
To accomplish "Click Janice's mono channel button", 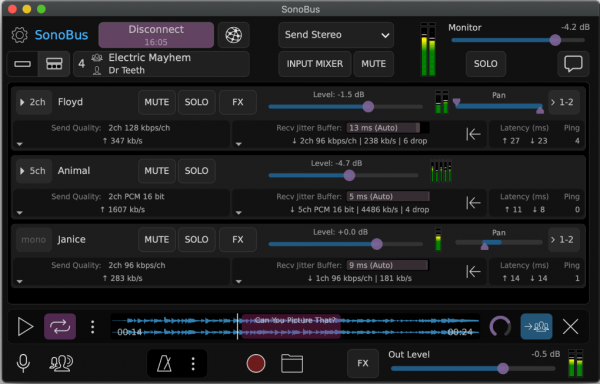I will pyautogui.click(x=34, y=239).
